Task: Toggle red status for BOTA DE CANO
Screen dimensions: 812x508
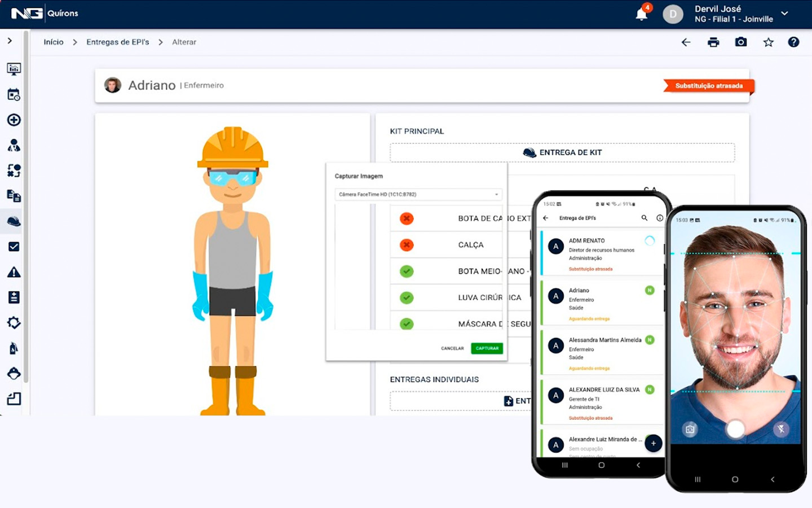Action: [x=407, y=218]
